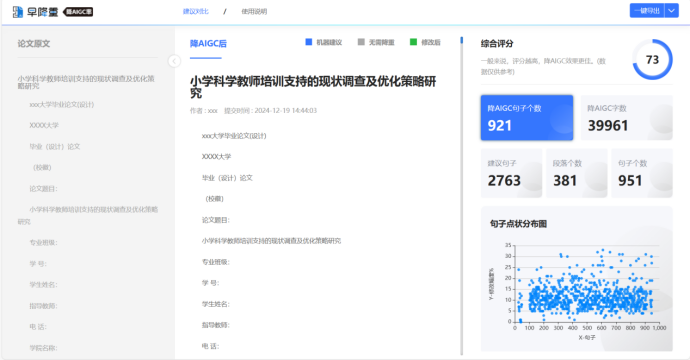Select the 降AIGC后 tab heading

click(208, 44)
